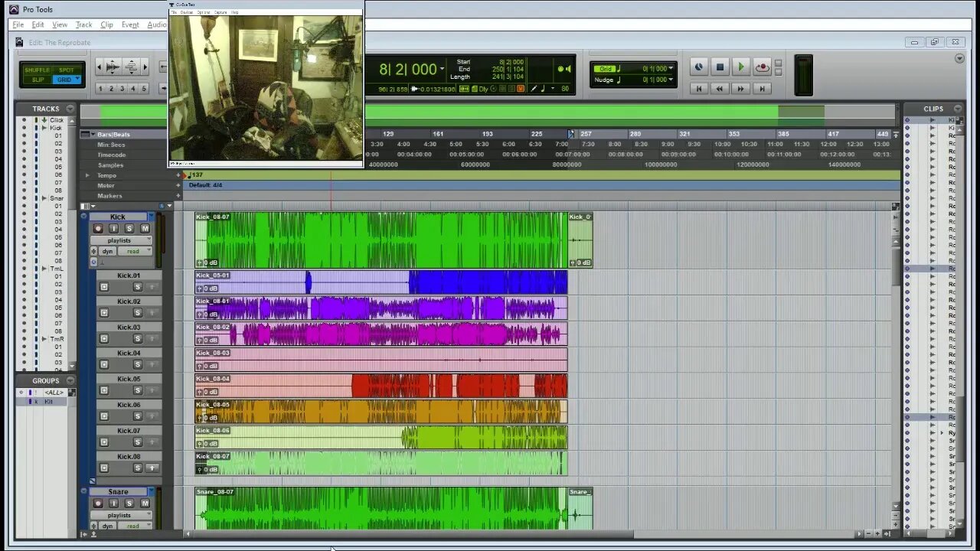Promote Kick.03 lane with up arrow
980x551 pixels.
tap(152, 338)
